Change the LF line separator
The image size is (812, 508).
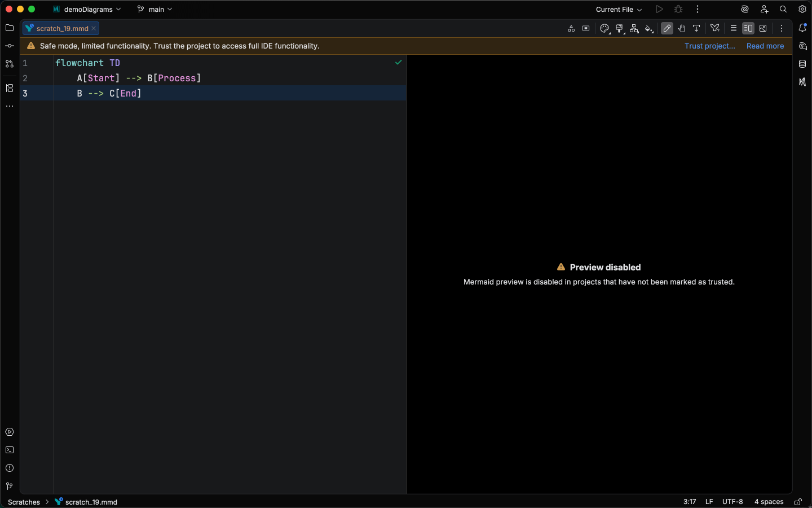click(x=709, y=502)
